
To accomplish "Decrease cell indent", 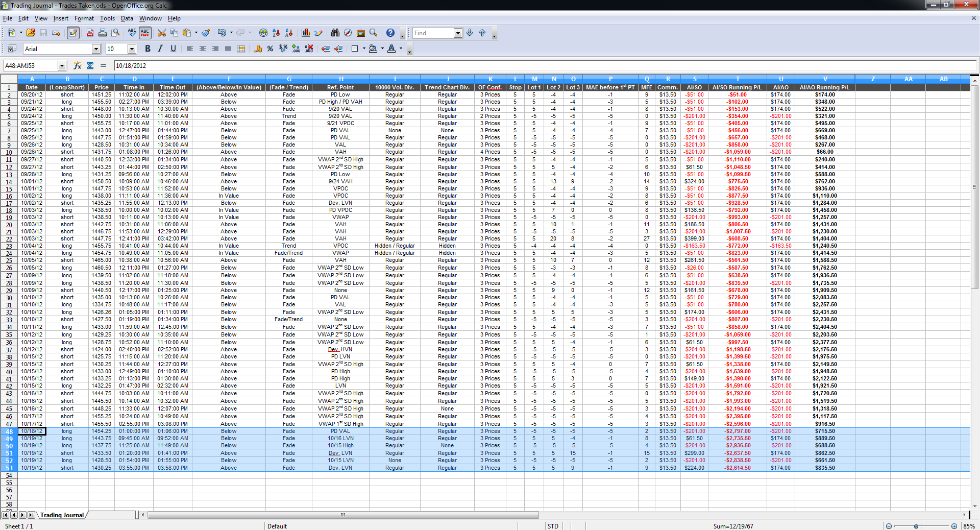I will pos(326,49).
